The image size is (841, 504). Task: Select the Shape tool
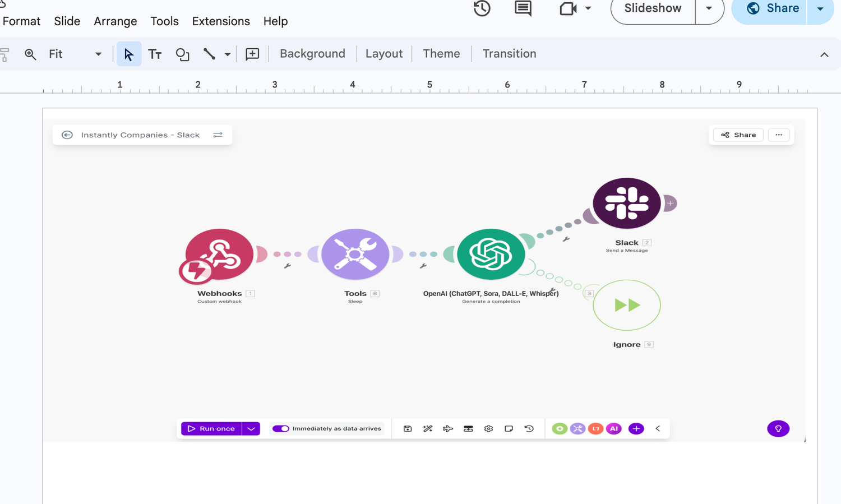point(182,54)
